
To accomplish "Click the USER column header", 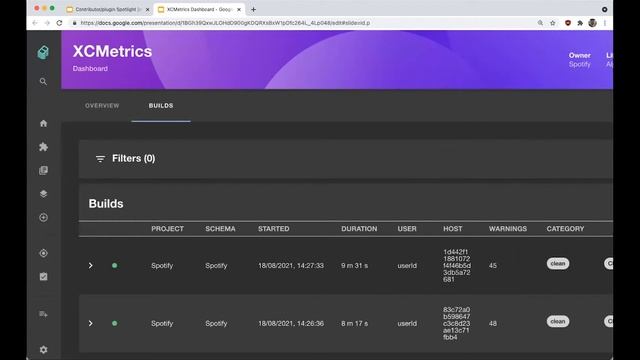I will click(x=407, y=229).
